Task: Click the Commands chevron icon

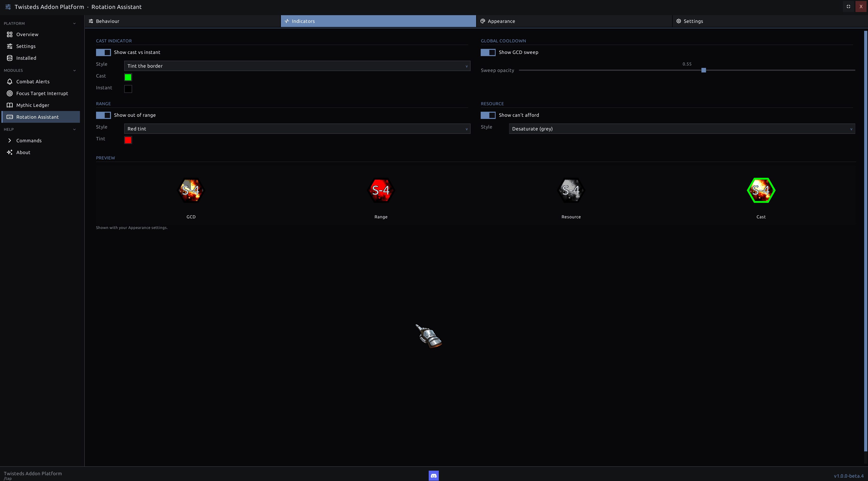Action: 10,141
